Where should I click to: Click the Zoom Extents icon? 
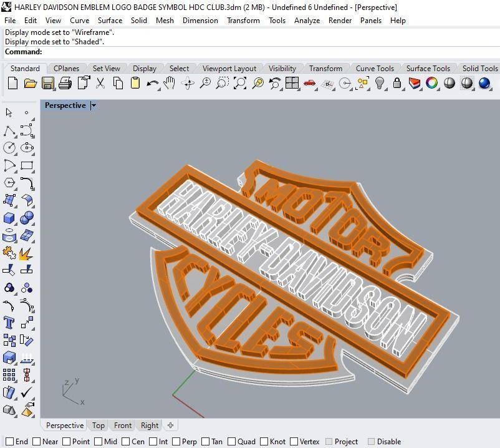(240, 83)
